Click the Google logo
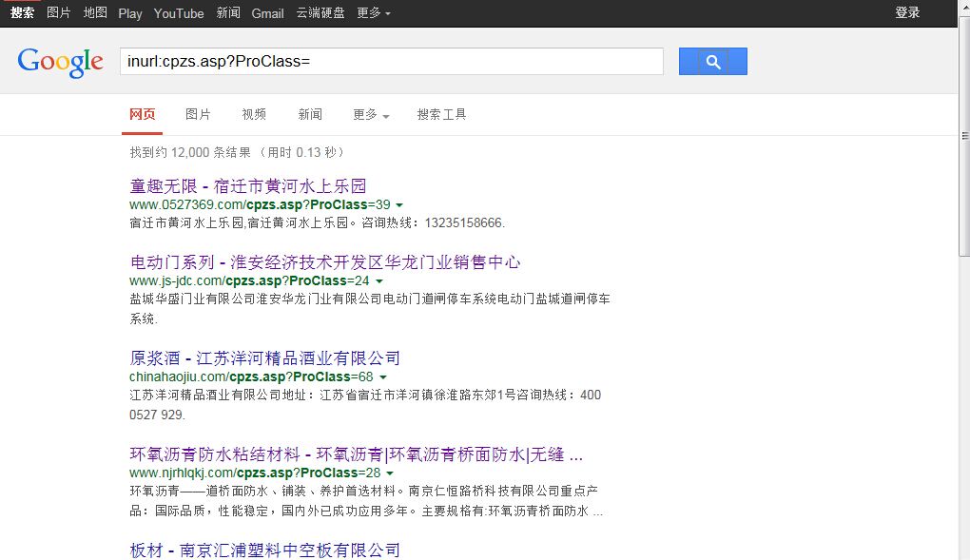This screenshot has width=970, height=560. (x=60, y=62)
